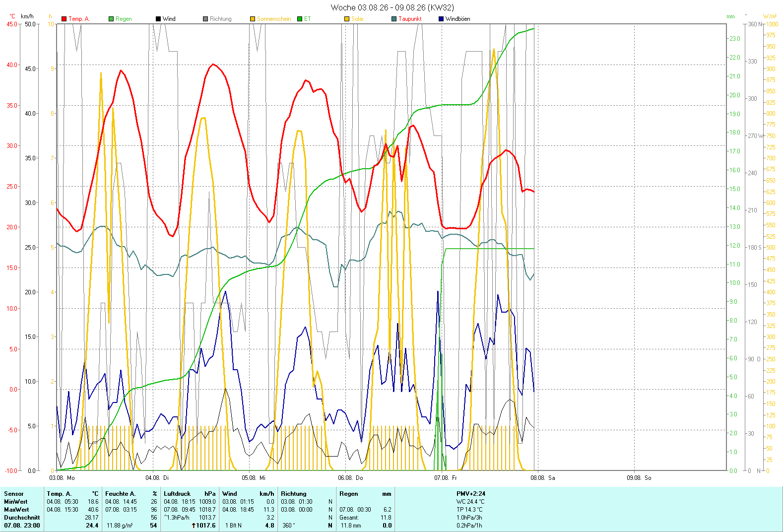Screen dimensions: 783x532
Task: Click the 'MaxWert' row label
Action: [16, 510]
